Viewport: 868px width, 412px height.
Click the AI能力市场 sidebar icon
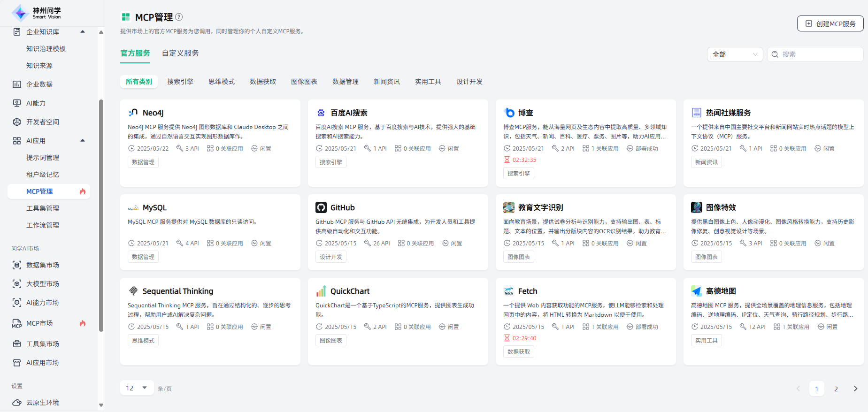point(17,303)
